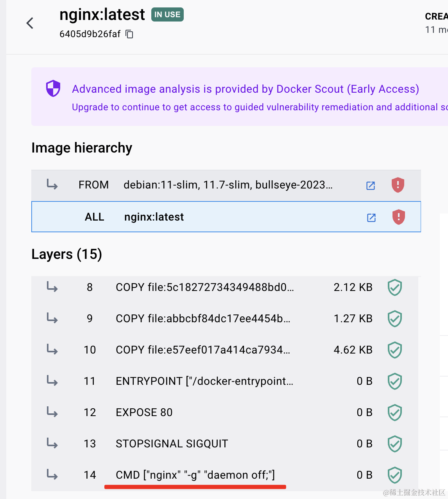Click the IN USE status badge
The image size is (448, 499).
(167, 15)
